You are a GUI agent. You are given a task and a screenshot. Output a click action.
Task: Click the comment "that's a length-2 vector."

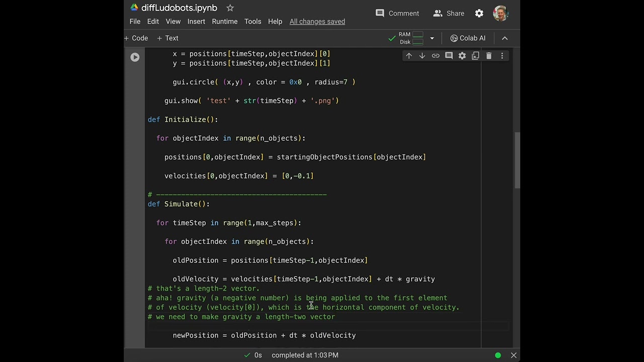coord(204,289)
